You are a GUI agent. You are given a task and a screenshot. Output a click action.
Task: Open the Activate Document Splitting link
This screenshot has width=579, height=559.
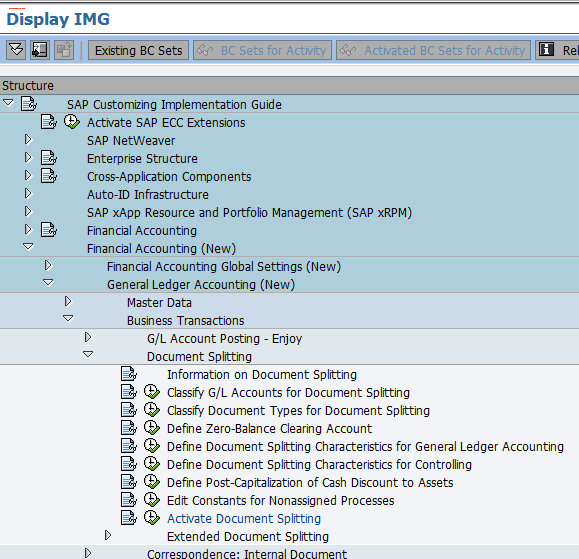(244, 518)
